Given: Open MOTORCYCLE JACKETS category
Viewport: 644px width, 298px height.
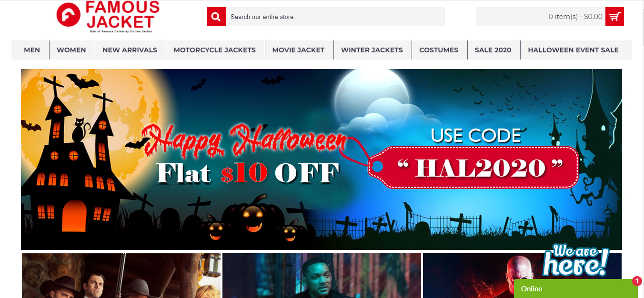Looking at the screenshot, I should 215,50.
